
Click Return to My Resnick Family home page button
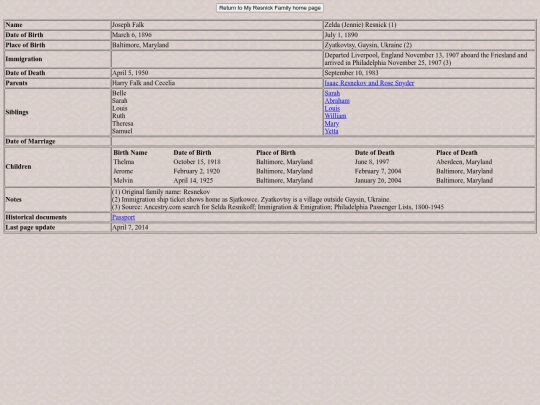[x=270, y=8]
